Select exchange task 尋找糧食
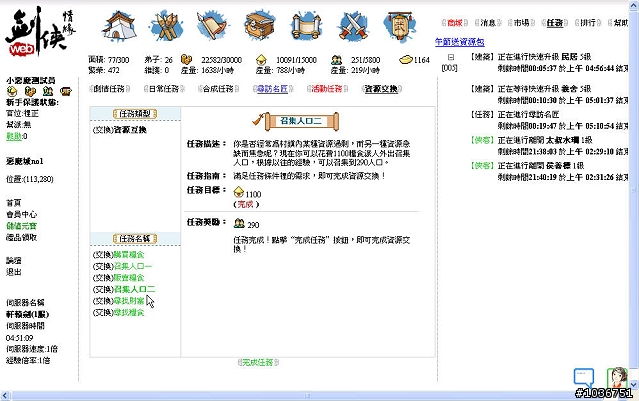Viewport: 639px width, 401px height. point(119,313)
